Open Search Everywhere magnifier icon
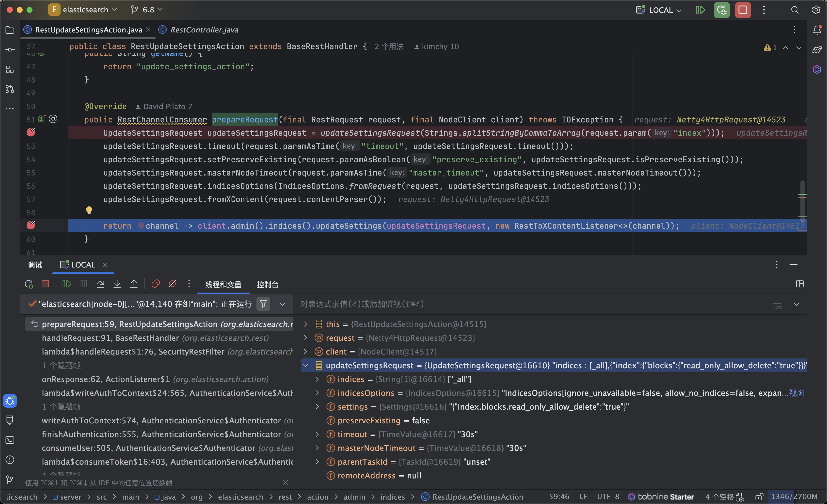The width and height of the screenshot is (827, 504). (x=795, y=10)
